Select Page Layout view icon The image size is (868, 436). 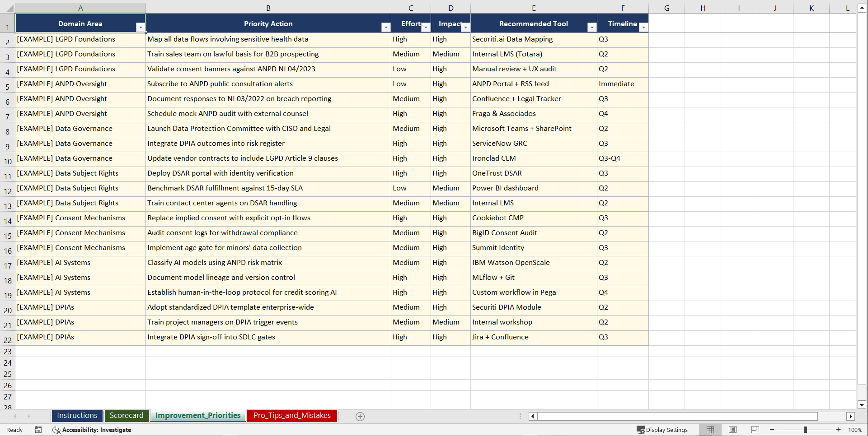(x=732, y=430)
